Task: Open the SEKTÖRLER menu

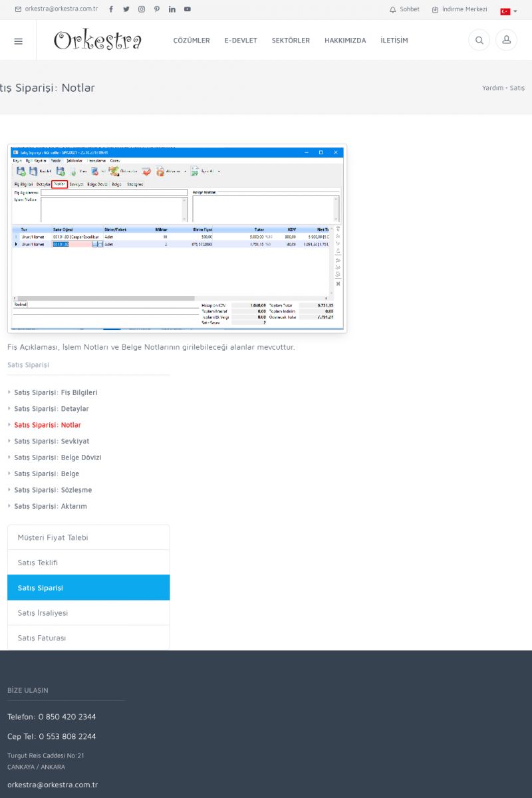Action: 291,41
